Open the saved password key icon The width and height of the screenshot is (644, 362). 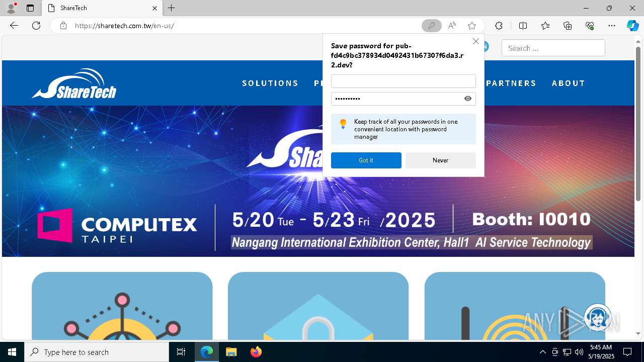(x=431, y=26)
